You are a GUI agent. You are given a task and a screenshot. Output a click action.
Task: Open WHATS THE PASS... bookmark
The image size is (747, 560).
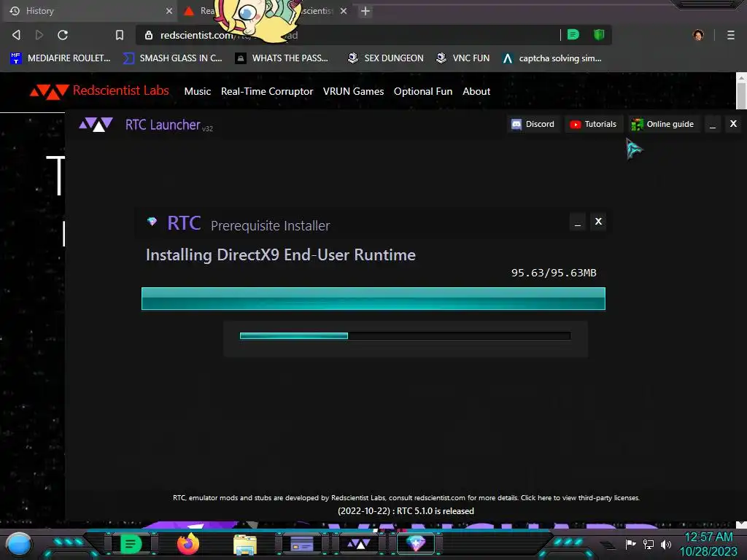click(x=282, y=58)
